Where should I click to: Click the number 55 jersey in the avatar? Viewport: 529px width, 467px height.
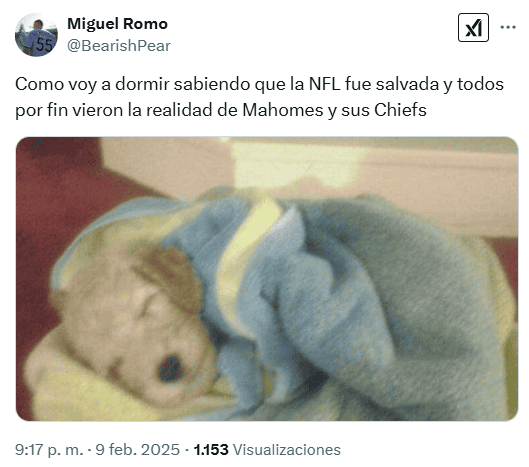click(x=44, y=44)
